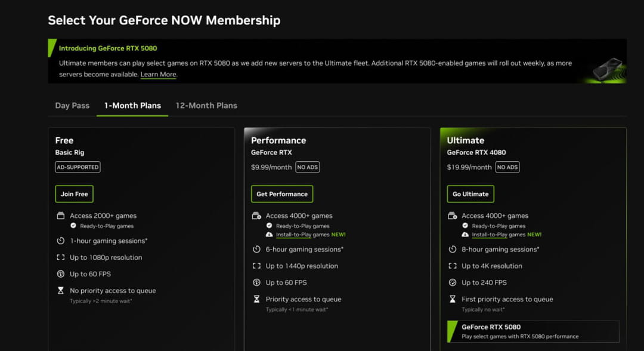
Task: Click the Ready-to-Play checkmark icon in Ultimate plan
Action: (x=465, y=226)
